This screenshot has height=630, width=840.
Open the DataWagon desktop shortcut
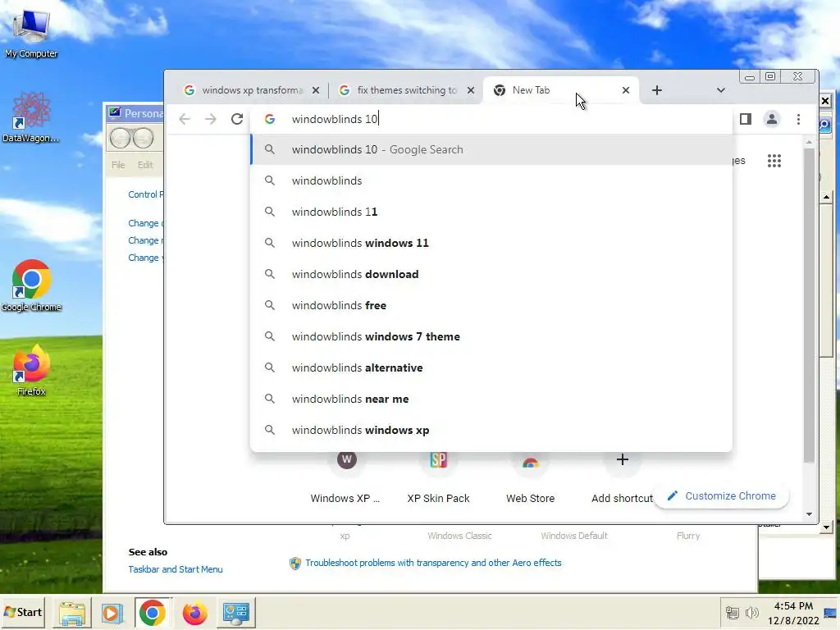tap(31, 118)
